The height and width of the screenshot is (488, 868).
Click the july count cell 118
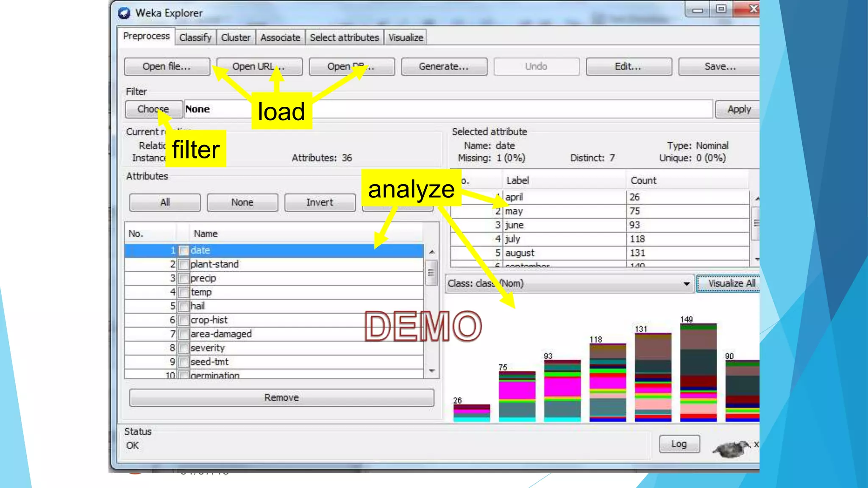click(687, 239)
